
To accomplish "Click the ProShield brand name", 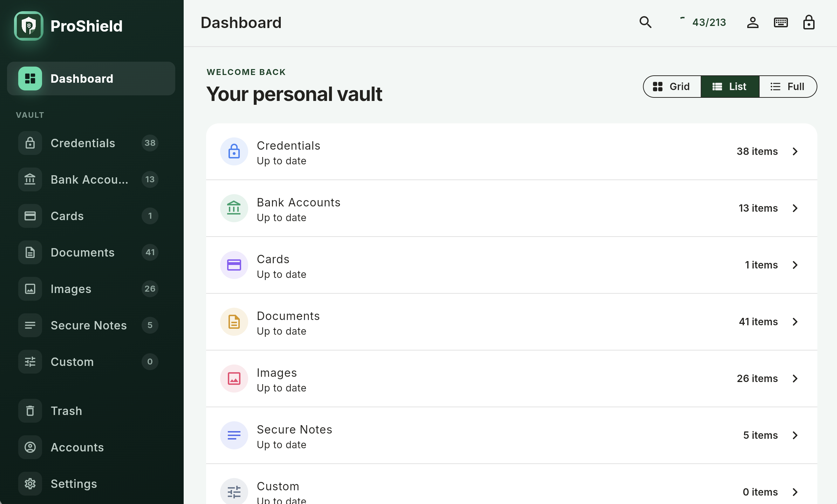I will [87, 26].
